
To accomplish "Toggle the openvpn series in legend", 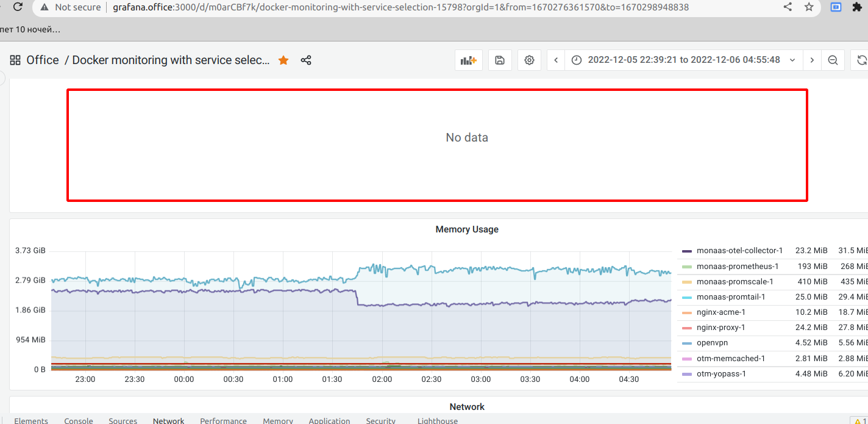I will [713, 343].
